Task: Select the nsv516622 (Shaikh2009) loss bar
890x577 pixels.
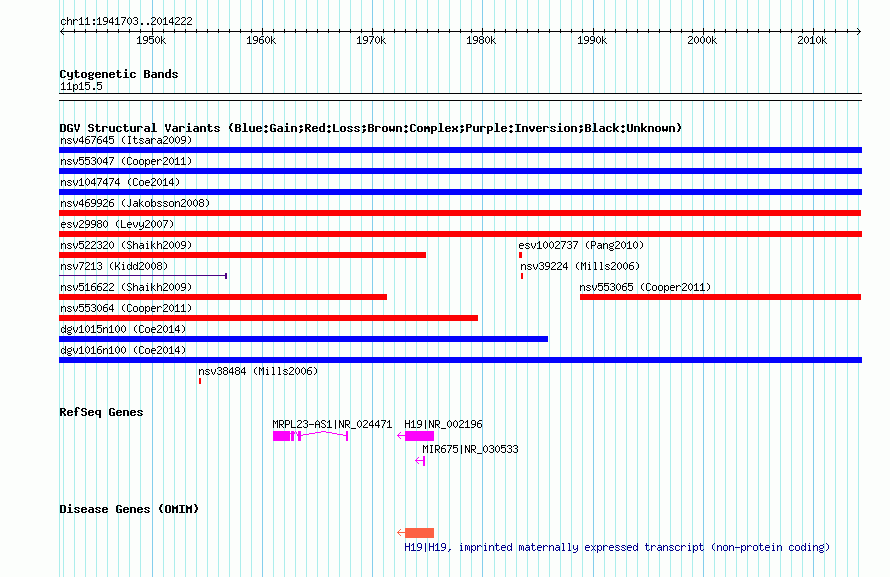Action: point(223,297)
